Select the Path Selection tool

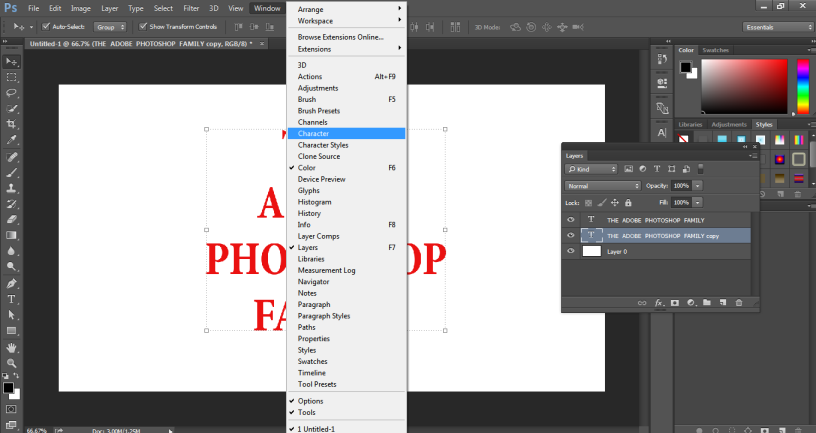click(x=11, y=315)
